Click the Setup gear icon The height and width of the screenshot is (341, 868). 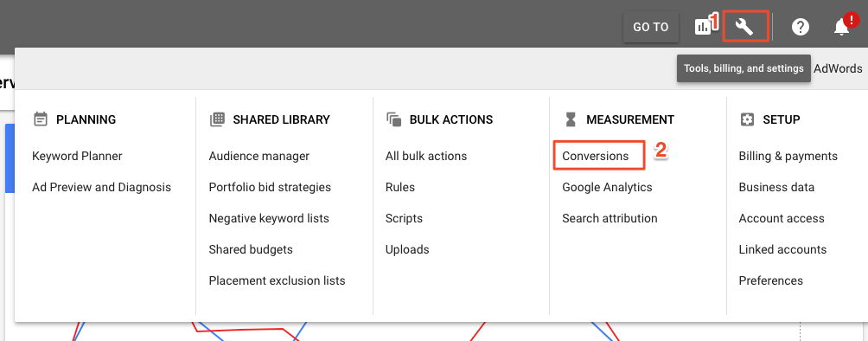tap(747, 119)
